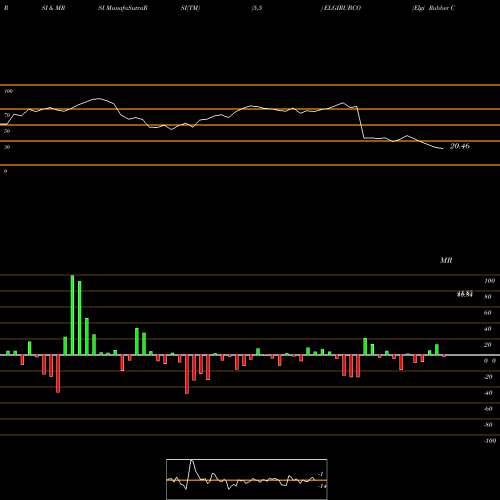Viewport: 500px width, 500px height.
Task: Click the 'Elgi Rubber C' company name
Action: (x=434, y=8)
